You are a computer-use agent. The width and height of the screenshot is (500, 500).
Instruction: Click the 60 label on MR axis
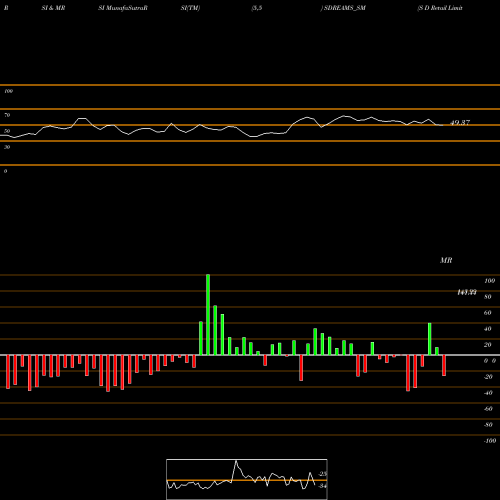pyautogui.click(x=488, y=313)
